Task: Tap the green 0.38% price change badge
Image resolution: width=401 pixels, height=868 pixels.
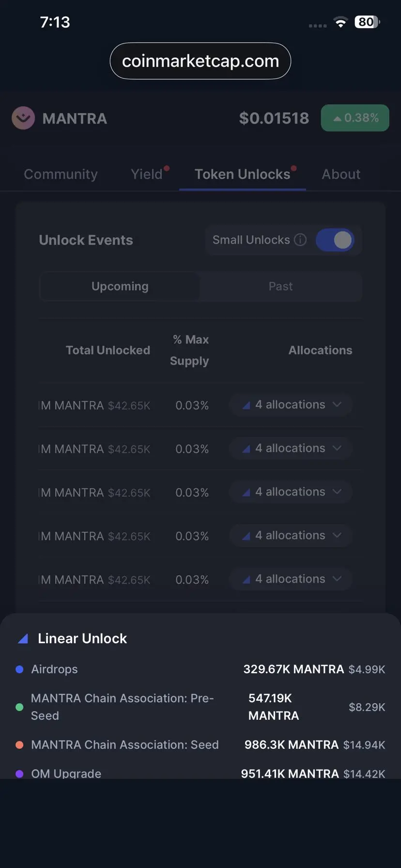Action: pyautogui.click(x=355, y=118)
